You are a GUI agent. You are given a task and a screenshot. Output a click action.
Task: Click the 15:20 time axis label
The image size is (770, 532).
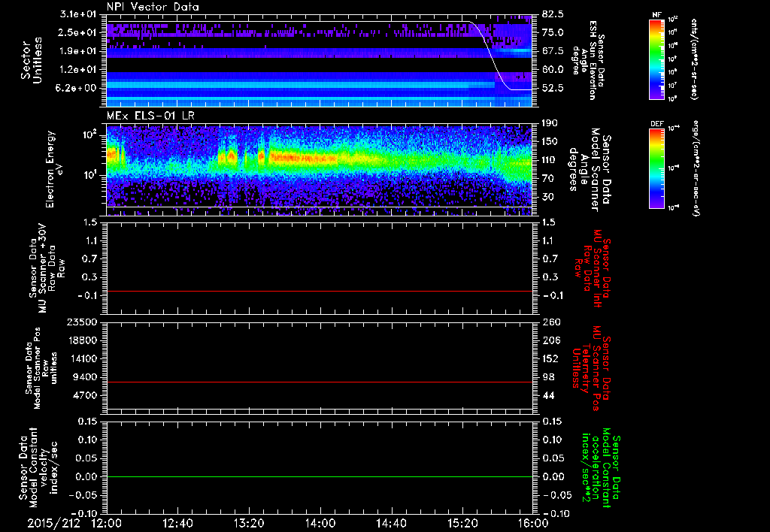tap(463, 523)
